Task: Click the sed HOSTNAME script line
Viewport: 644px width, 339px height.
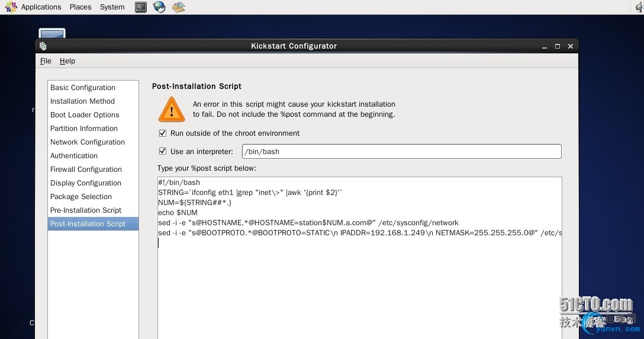Action: (x=308, y=223)
